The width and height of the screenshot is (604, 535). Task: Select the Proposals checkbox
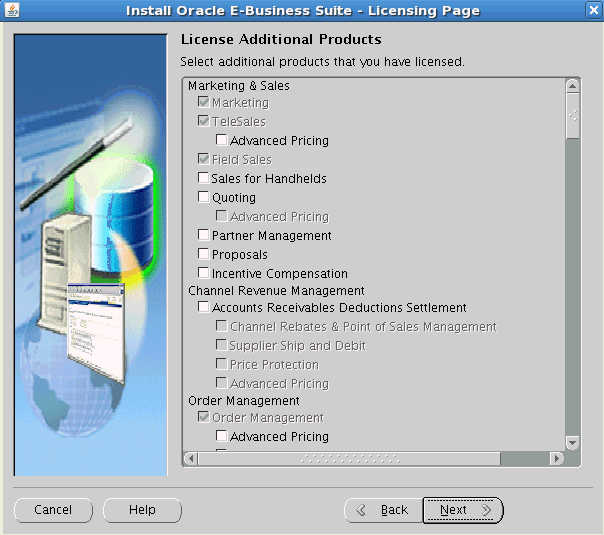tap(203, 254)
